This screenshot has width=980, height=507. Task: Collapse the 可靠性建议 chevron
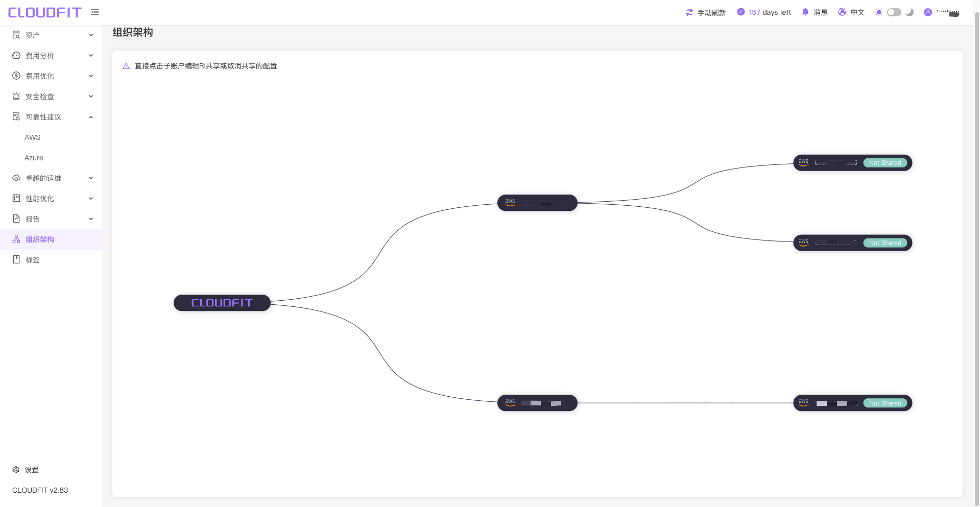pyautogui.click(x=91, y=117)
